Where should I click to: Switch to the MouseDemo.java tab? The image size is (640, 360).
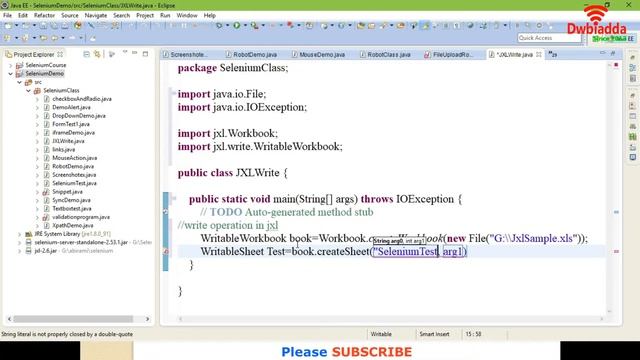click(318, 54)
